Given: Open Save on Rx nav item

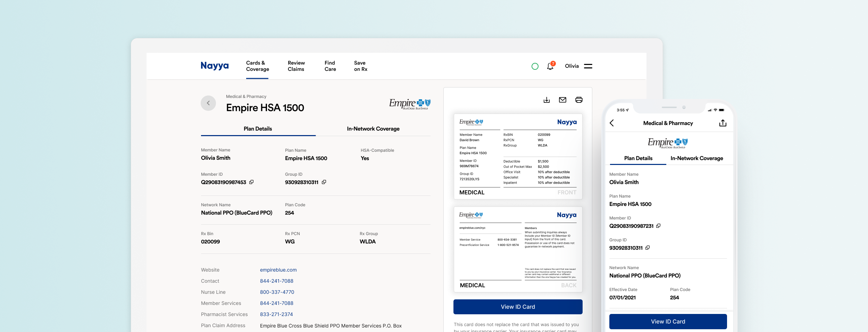Looking at the screenshot, I should point(361,66).
